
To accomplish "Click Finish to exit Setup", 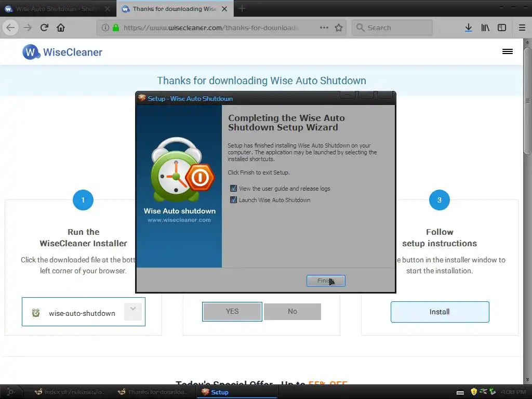I will click(x=326, y=281).
